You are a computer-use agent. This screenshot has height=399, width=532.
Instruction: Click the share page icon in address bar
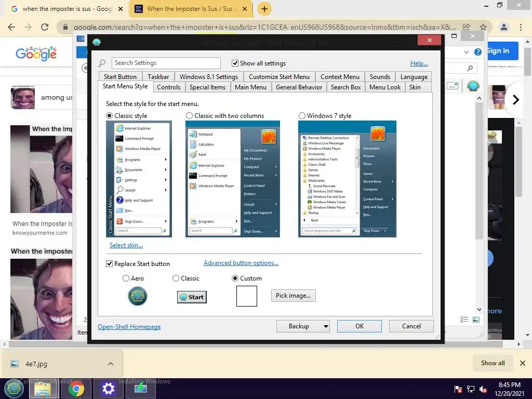tap(467, 27)
